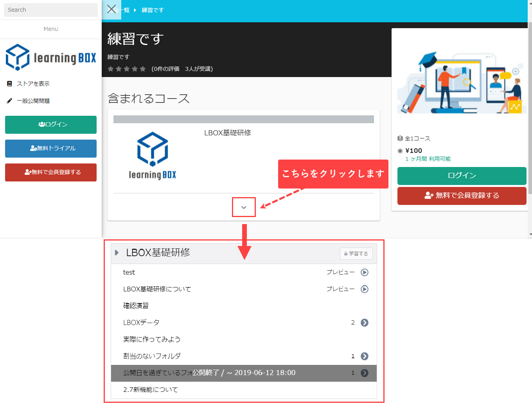Click the learningBOX logo in sidebar

[x=51, y=57]
